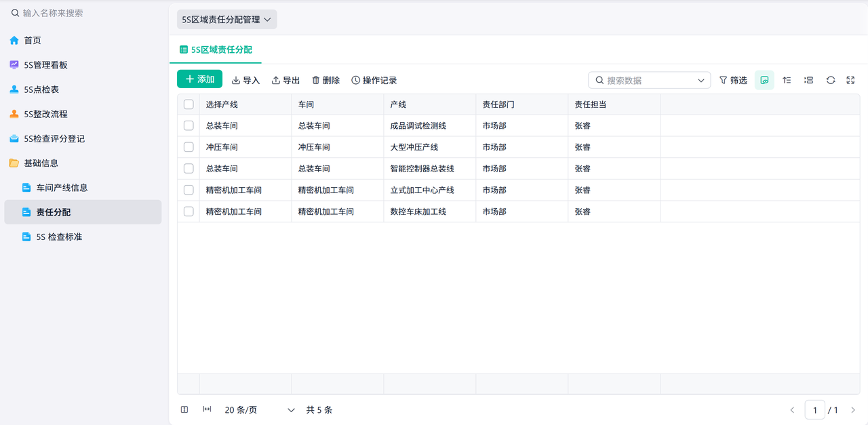This screenshot has width=868, height=425.
Task: Click the home icon beside 首页
Action: coord(14,41)
